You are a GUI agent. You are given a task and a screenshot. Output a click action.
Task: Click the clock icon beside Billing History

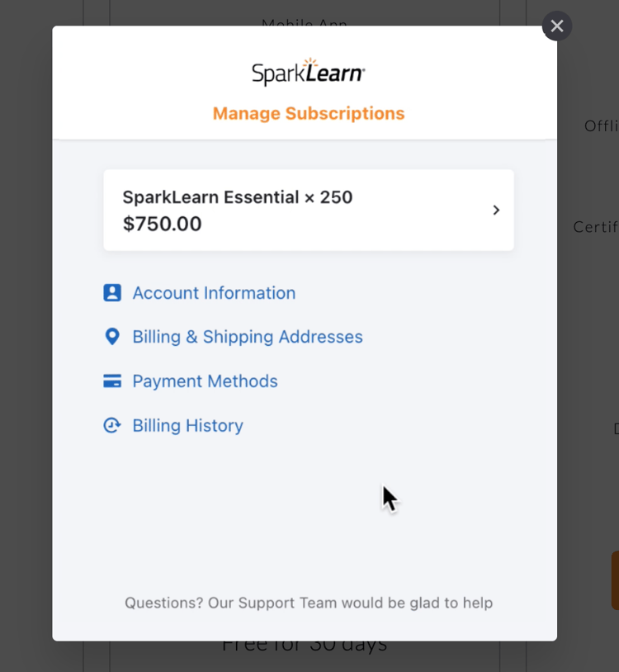[112, 424]
